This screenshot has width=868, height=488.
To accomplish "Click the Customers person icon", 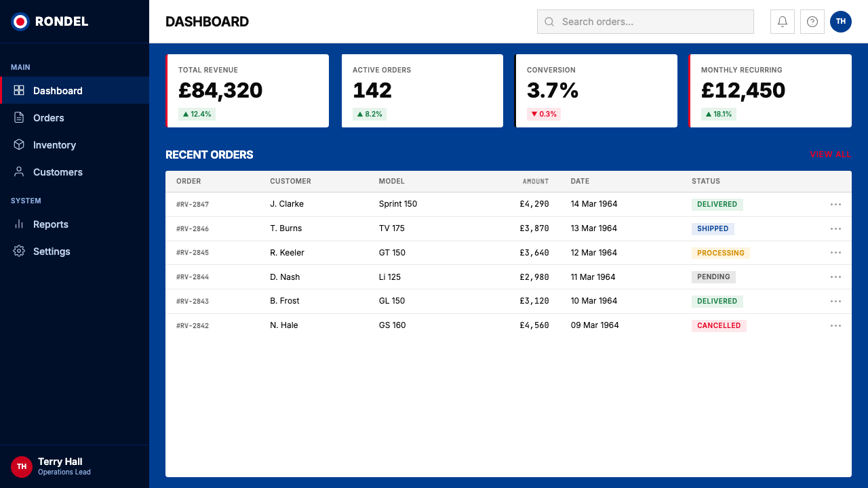I will click(x=19, y=171).
